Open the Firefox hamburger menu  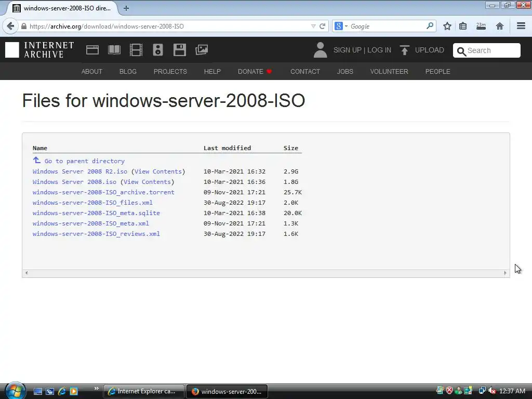click(x=521, y=26)
